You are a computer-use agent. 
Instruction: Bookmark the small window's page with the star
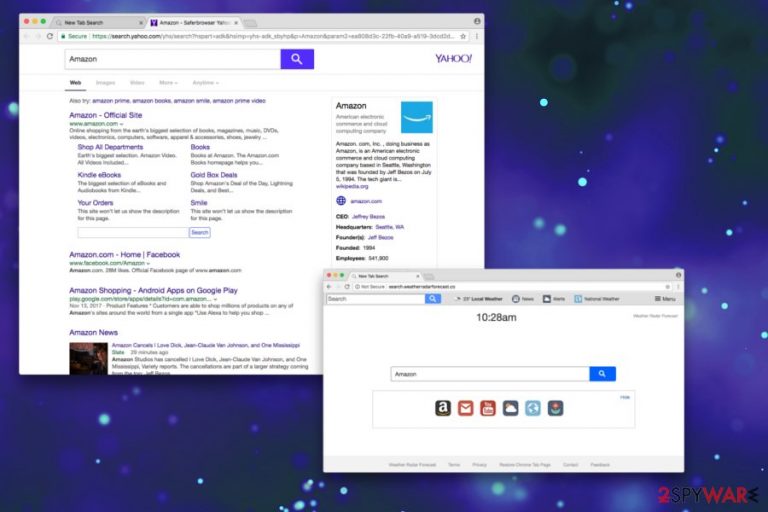(668, 287)
